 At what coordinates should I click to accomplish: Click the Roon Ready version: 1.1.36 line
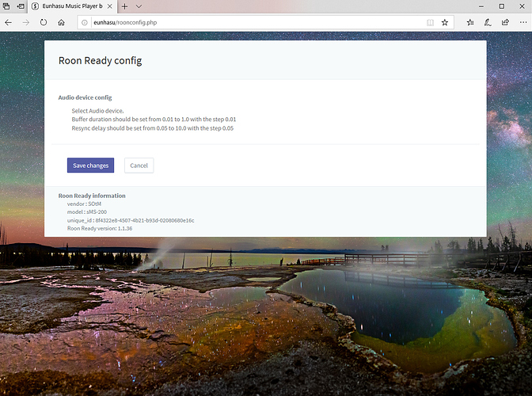100,228
